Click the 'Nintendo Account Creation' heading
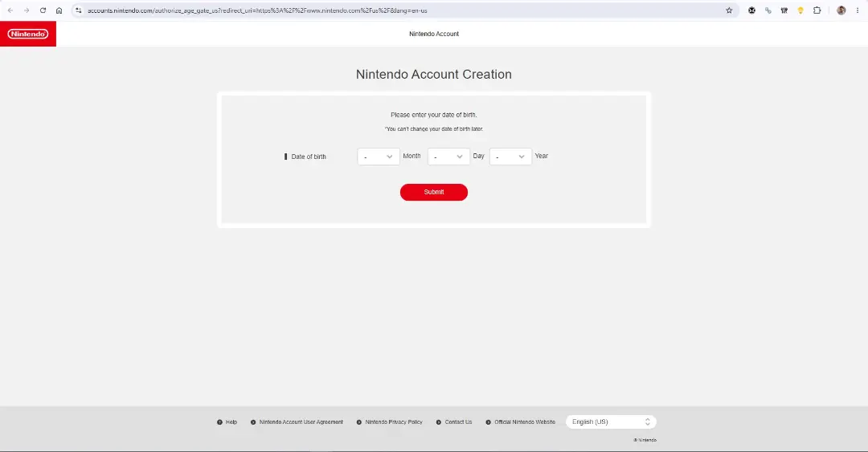Viewport: 868px width, 452px height. pyautogui.click(x=434, y=74)
